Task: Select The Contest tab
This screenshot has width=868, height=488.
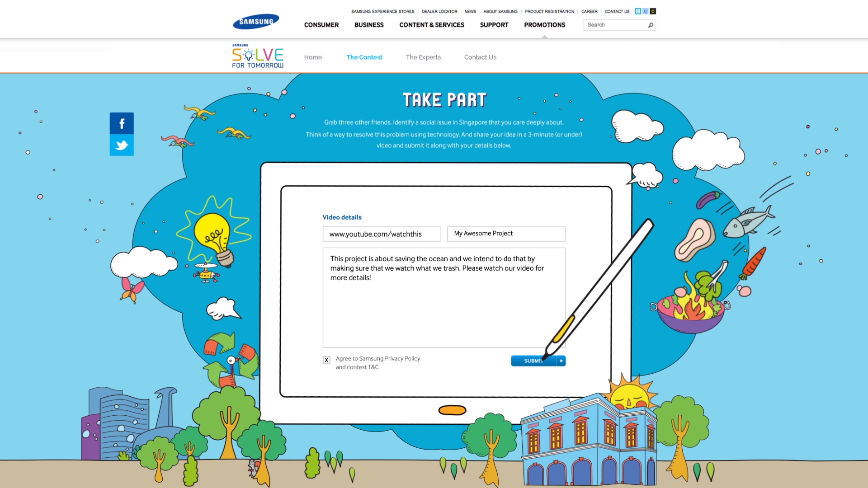Action: [x=364, y=56]
